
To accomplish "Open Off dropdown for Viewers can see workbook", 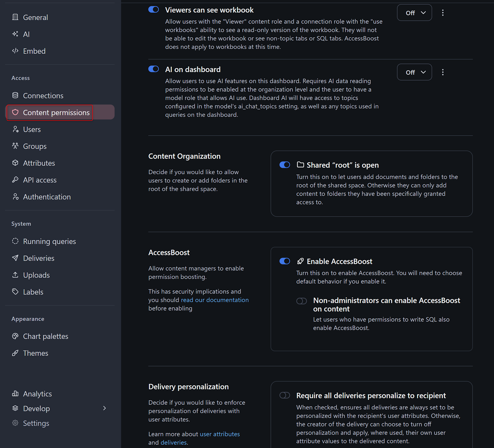I will click(414, 13).
